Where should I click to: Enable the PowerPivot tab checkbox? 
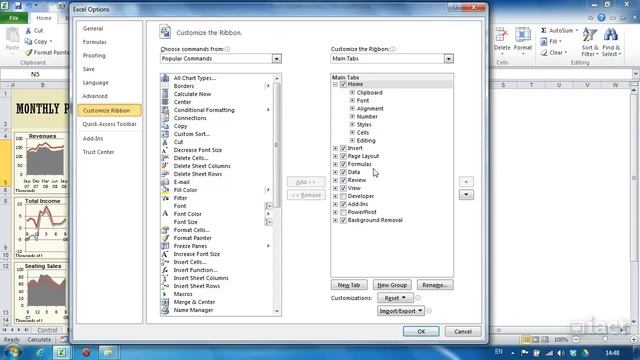pos(343,212)
